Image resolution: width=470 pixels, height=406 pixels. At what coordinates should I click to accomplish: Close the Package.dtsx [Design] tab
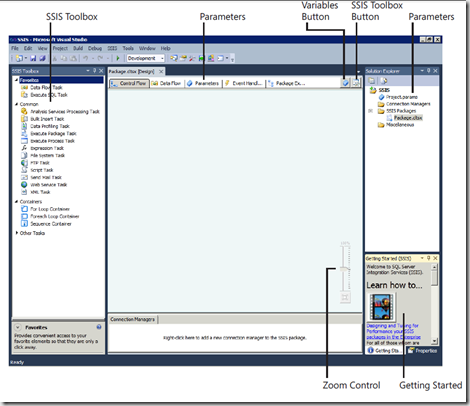coord(161,71)
